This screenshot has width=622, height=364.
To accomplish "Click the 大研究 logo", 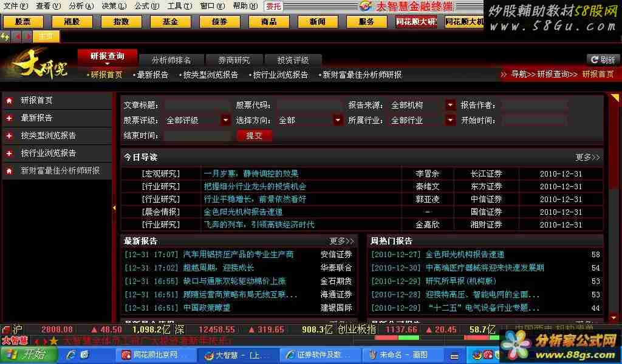I will click(41, 64).
